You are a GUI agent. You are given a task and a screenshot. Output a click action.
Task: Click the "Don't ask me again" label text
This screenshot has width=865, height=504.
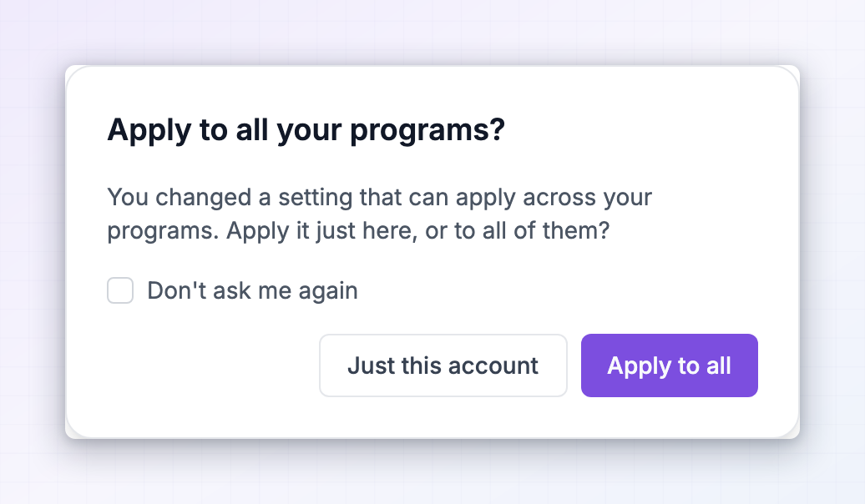pos(252,290)
